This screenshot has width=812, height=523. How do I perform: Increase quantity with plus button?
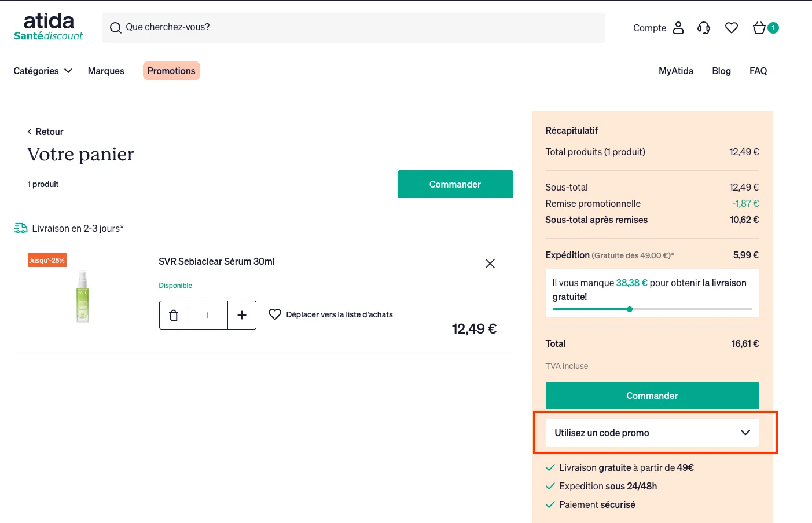242,315
